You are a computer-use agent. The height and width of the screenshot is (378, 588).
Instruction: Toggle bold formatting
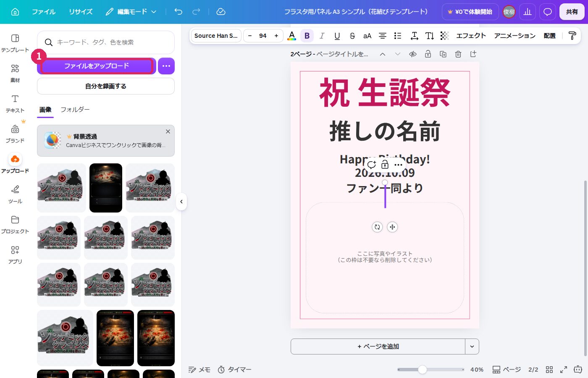pos(307,36)
